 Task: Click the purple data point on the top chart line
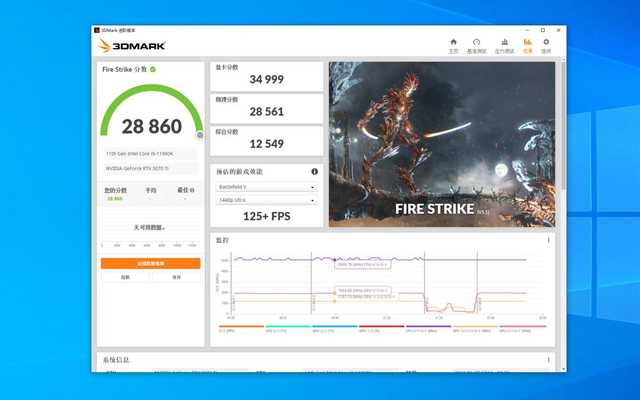tap(335, 260)
